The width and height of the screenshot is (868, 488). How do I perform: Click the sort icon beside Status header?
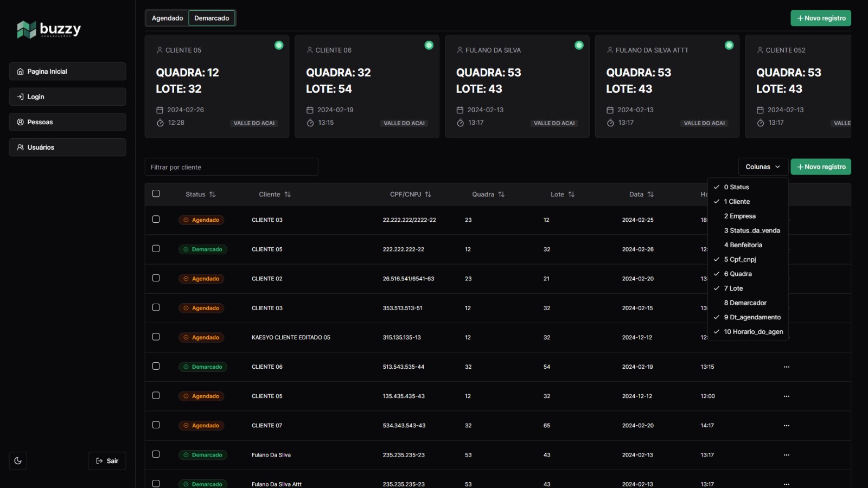coord(213,194)
